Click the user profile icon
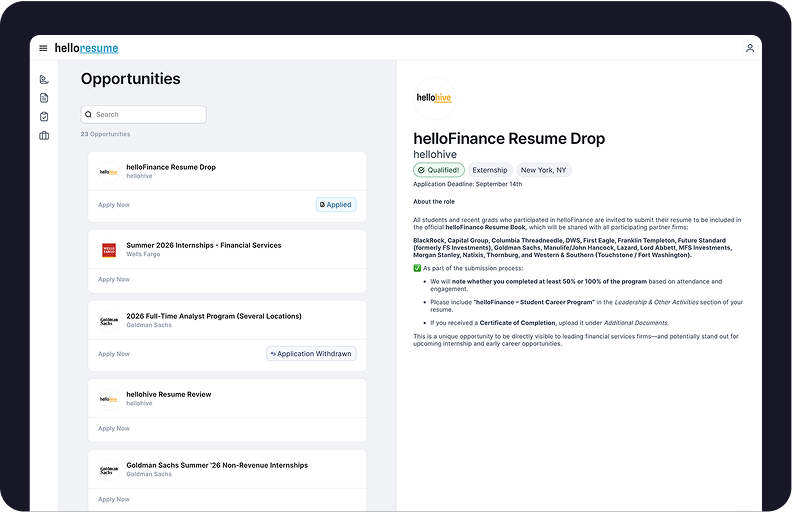This screenshot has height=512, width=792. pyautogui.click(x=750, y=48)
